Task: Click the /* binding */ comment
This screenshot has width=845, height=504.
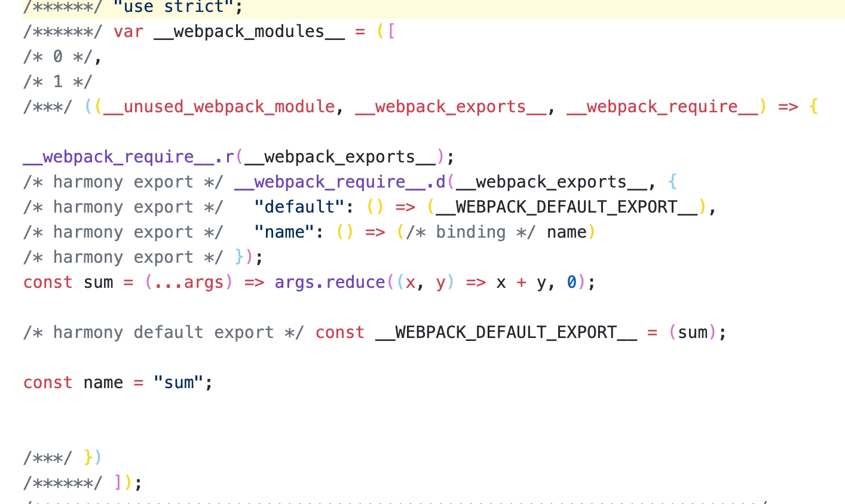Action: tap(471, 232)
